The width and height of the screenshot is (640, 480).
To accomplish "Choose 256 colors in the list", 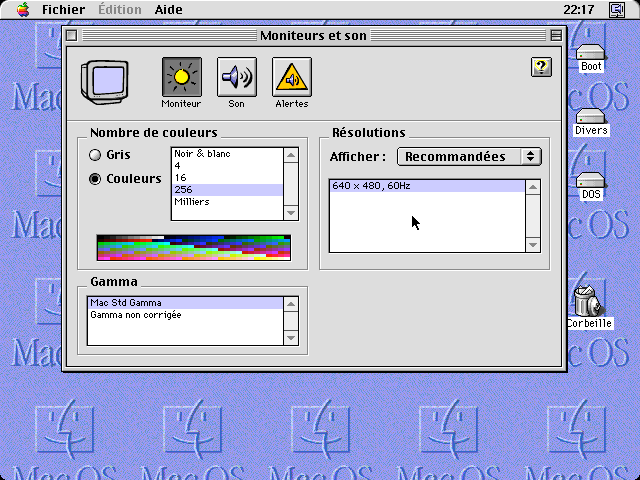I will pyautogui.click(x=227, y=190).
